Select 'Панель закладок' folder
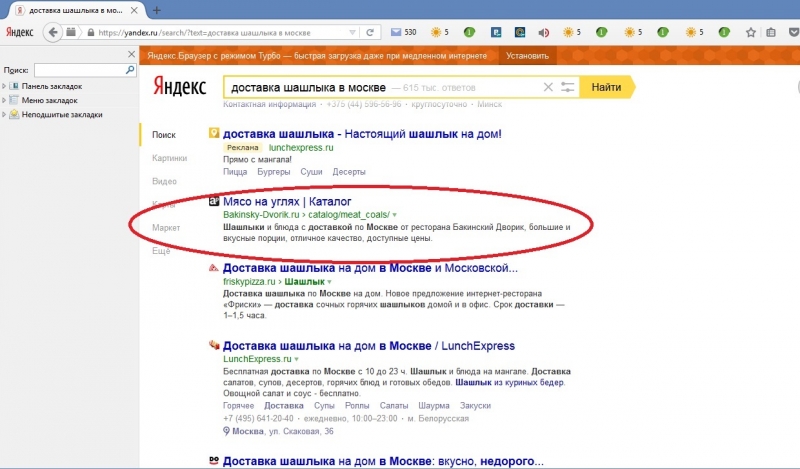This screenshot has width=800, height=469. [52, 86]
